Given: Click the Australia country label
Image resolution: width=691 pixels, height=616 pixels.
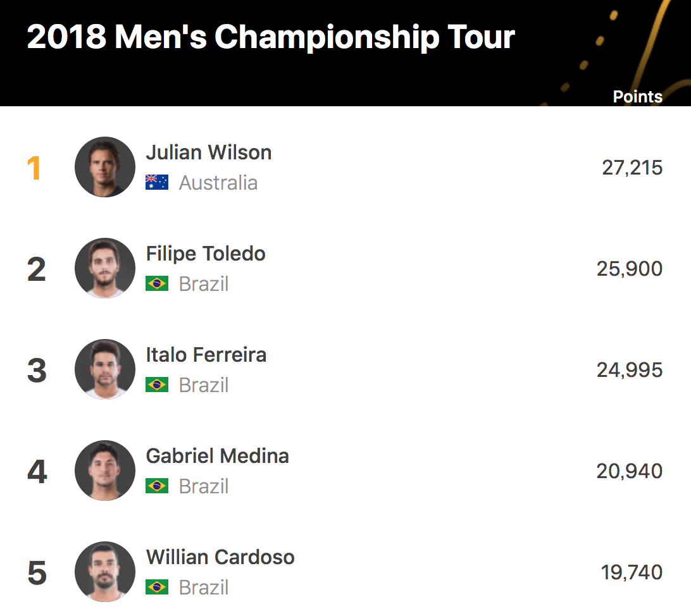Looking at the screenshot, I should [218, 183].
